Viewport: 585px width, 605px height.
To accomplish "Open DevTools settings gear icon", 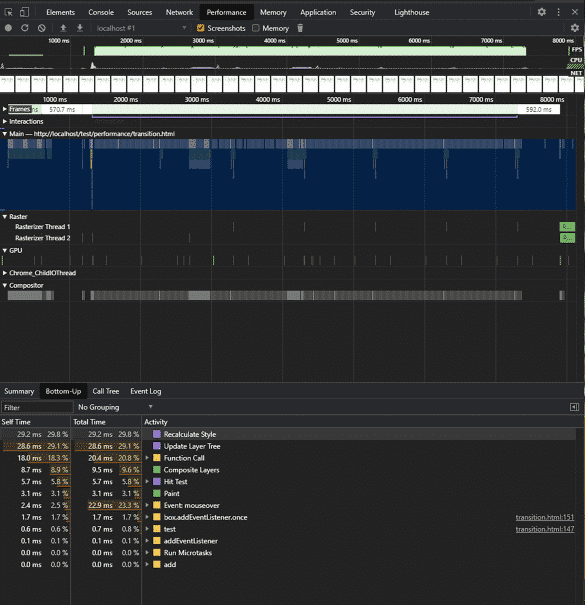I will click(541, 12).
